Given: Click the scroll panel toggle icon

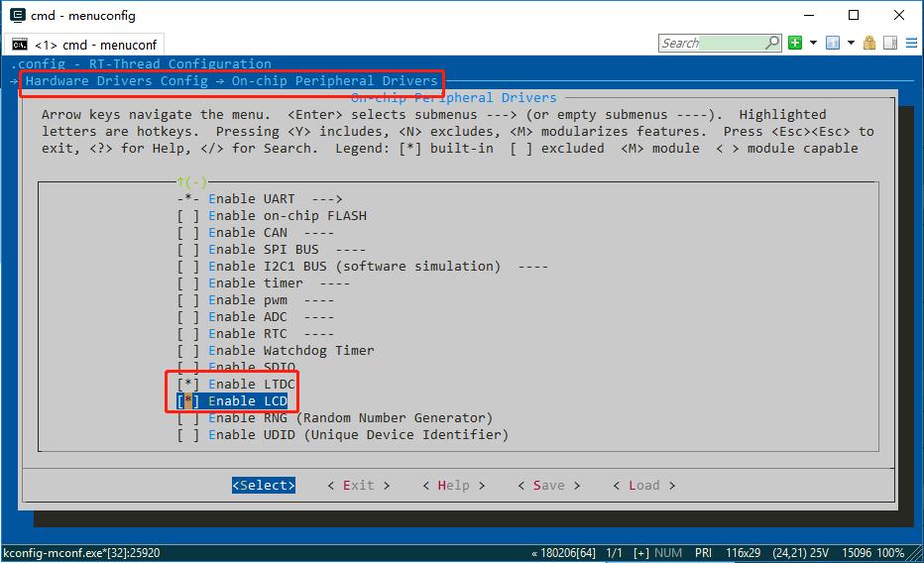Looking at the screenshot, I should [x=890, y=43].
